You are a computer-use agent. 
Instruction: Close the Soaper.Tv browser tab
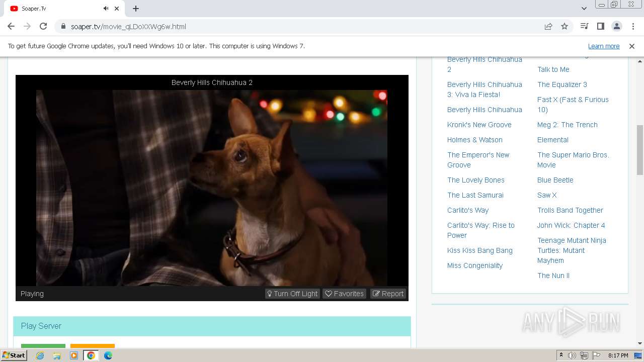117,9
